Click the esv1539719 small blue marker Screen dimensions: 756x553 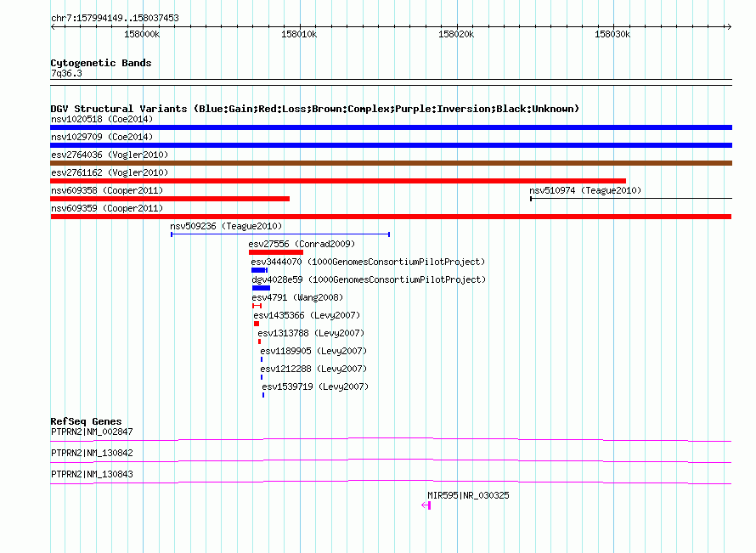[263, 395]
